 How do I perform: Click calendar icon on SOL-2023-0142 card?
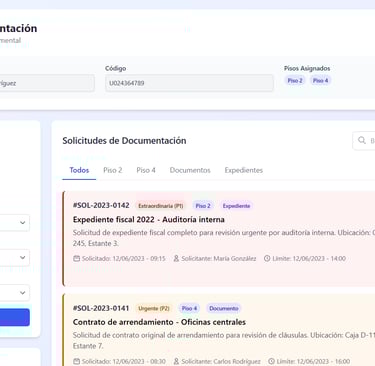tap(76, 258)
